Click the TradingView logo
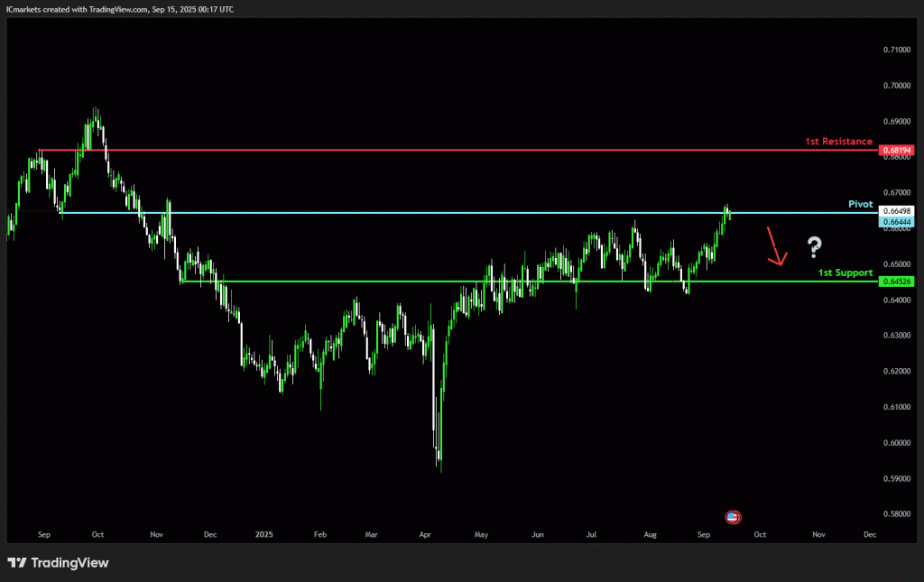This screenshot has width=924, height=582. (x=58, y=562)
